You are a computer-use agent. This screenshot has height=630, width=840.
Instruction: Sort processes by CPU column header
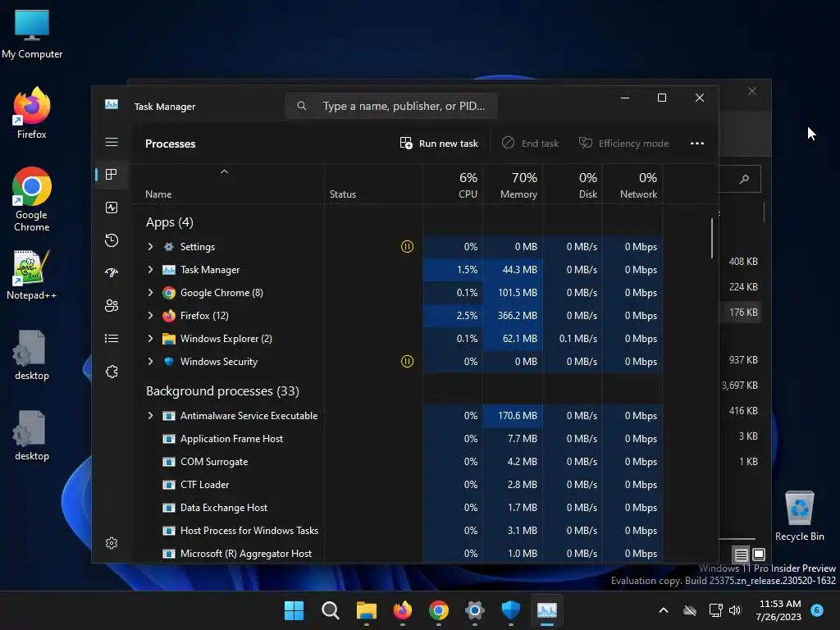[x=453, y=185]
